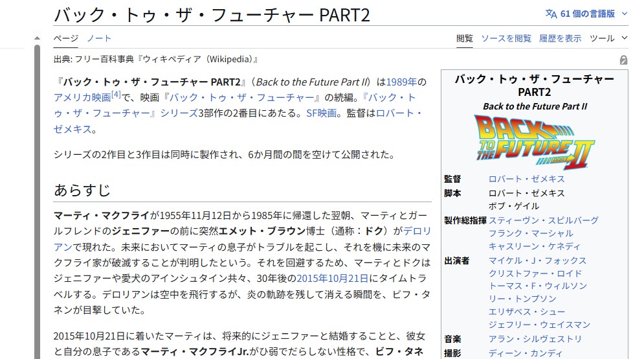Open director ロバート・ゼメキス infobox link
Screen dimensions: 644x359
pyautogui.click(x=526, y=179)
